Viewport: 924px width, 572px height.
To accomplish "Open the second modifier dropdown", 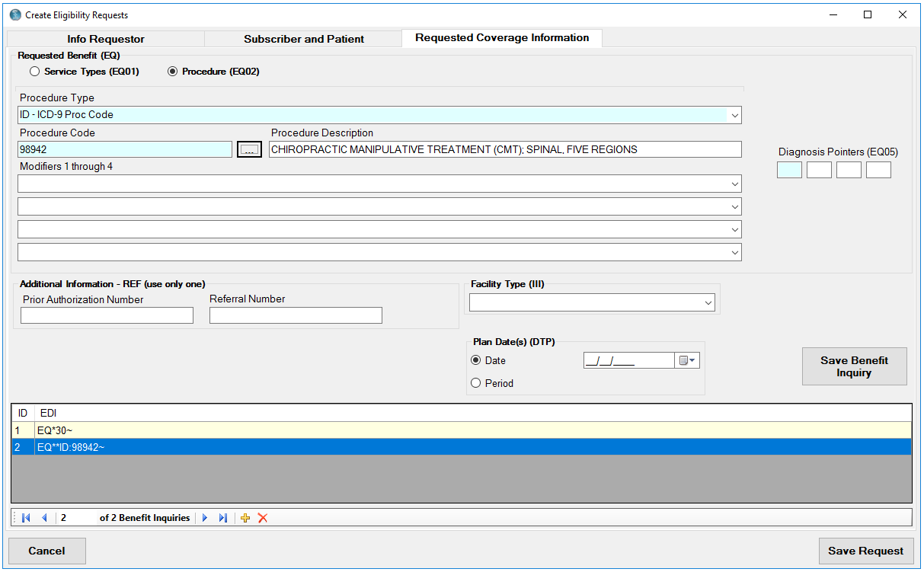I will point(734,206).
